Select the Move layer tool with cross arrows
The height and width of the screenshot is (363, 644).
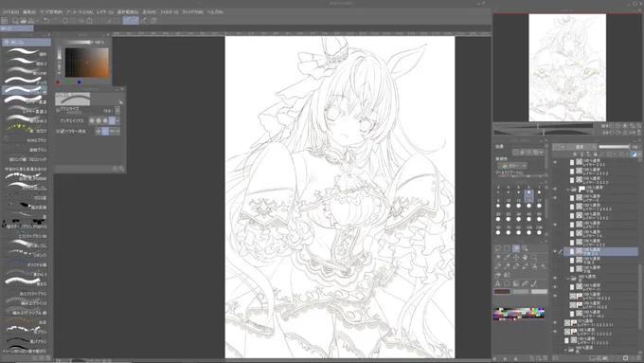(x=516, y=258)
